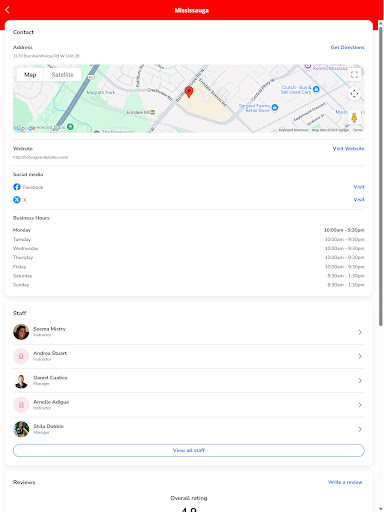384x512 pixels.
Task: Select the Street View pegman
Action: point(354,118)
